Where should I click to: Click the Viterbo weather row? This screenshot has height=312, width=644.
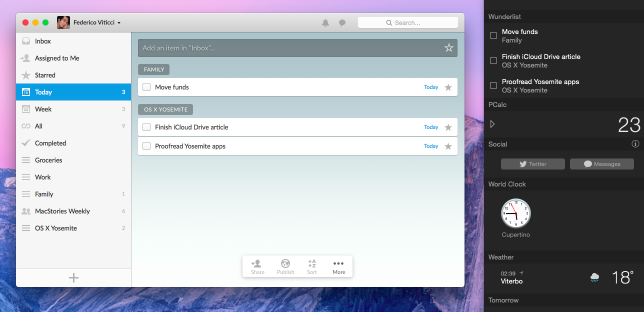(564, 277)
